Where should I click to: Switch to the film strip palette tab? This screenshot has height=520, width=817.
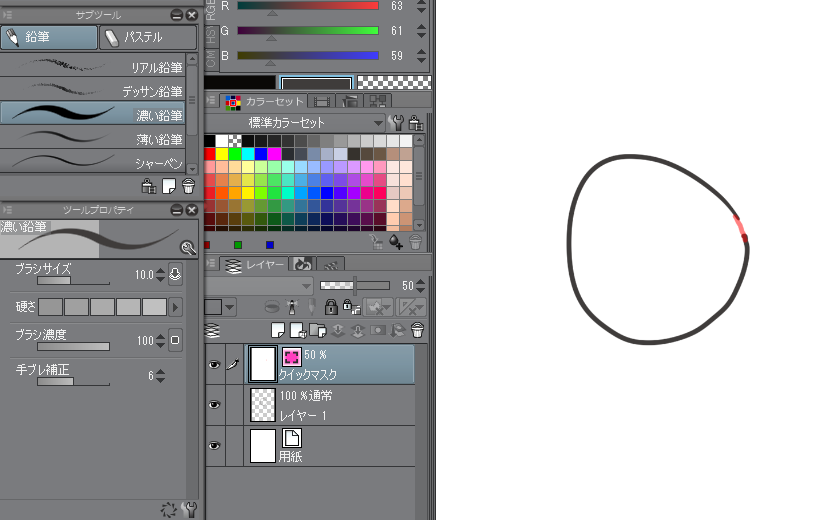pos(321,102)
